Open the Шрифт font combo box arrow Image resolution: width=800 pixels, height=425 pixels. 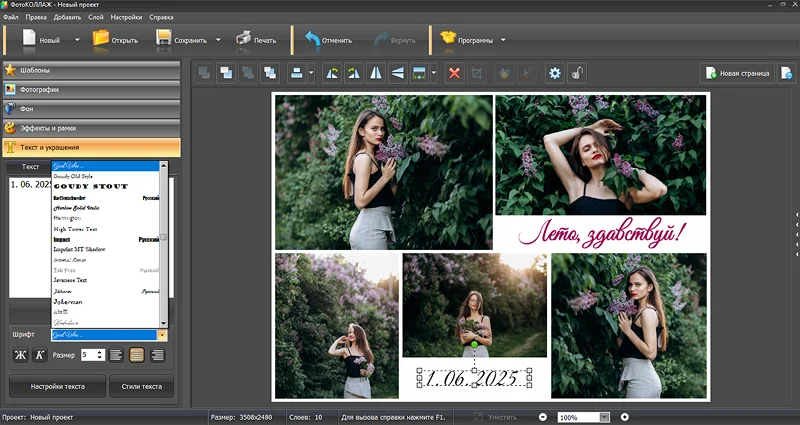[x=162, y=335]
